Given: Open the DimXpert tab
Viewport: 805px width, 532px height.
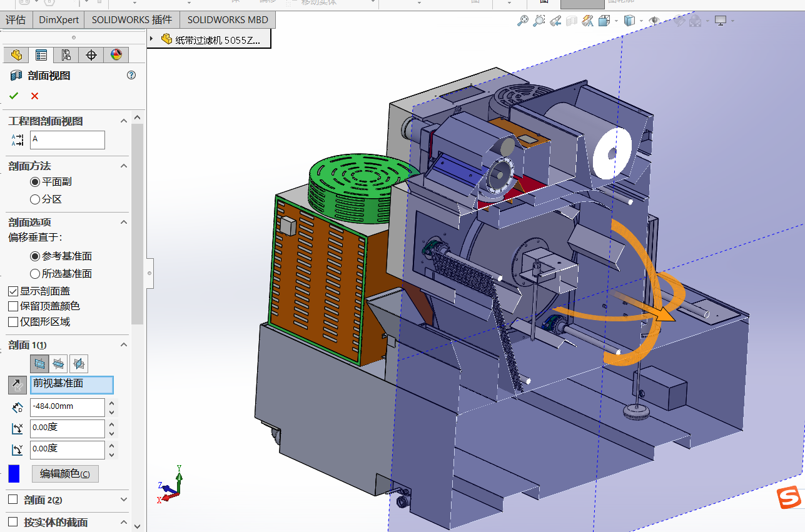Looking at the screenshot, I should (59, 19).
